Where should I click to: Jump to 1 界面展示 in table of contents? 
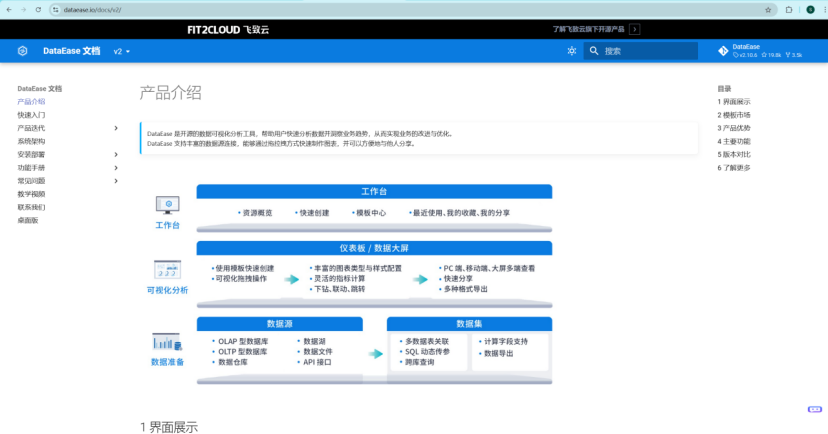(733, 101)
